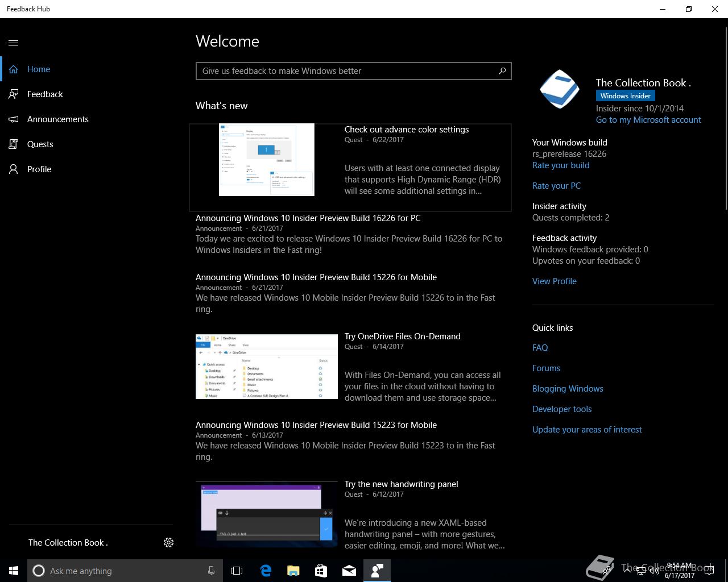Select Quests in the navigation menu
The image size is (728, 582).
click(x=40, y=144)
